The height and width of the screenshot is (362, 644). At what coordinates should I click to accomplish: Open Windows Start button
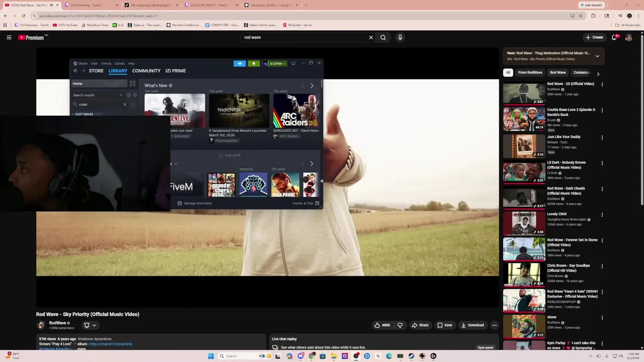pos(211,356)
